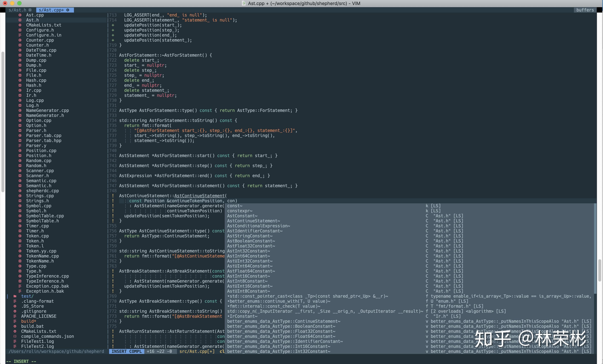This screenshot has height=364, width=603.
Task: Click the document icon in the window title
Action: [x=244, y=3]
